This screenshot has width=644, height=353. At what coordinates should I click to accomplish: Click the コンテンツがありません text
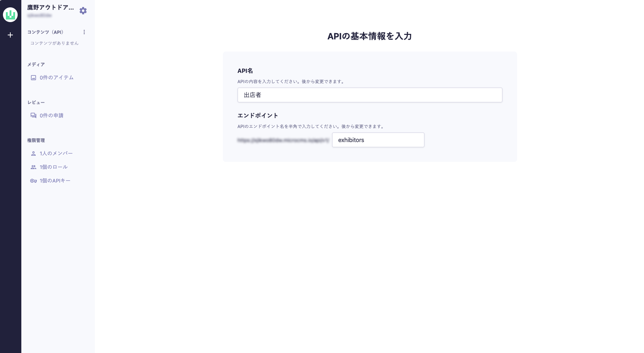[x=54, y=43]
